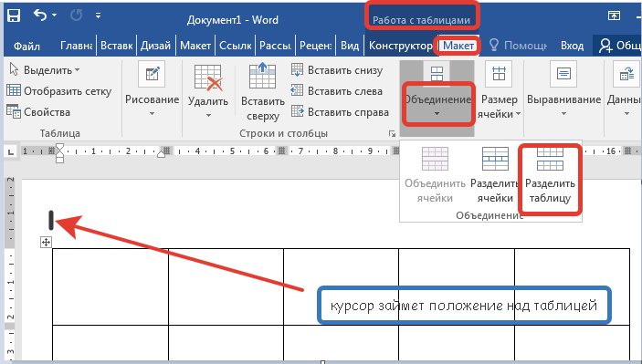The height and width of the screenshot is (364, 642).
Task: Select the table tools Макет tab
Action: pyautogui.click(x=458, y=46)
